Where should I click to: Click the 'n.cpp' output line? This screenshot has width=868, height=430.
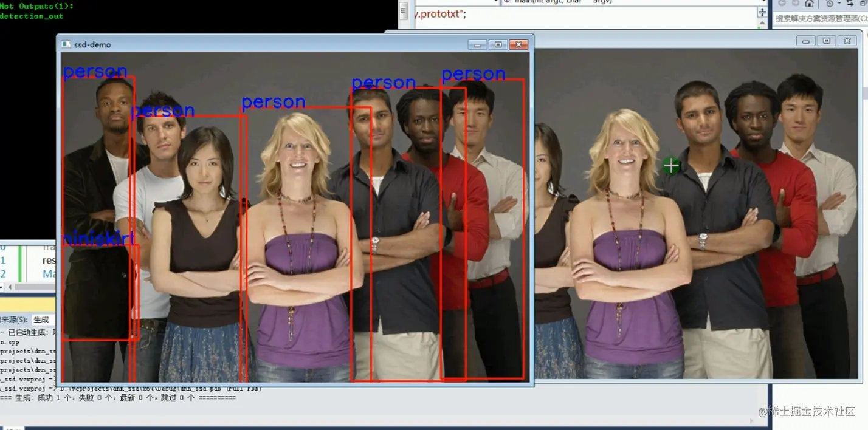click(x=10, y=343)
